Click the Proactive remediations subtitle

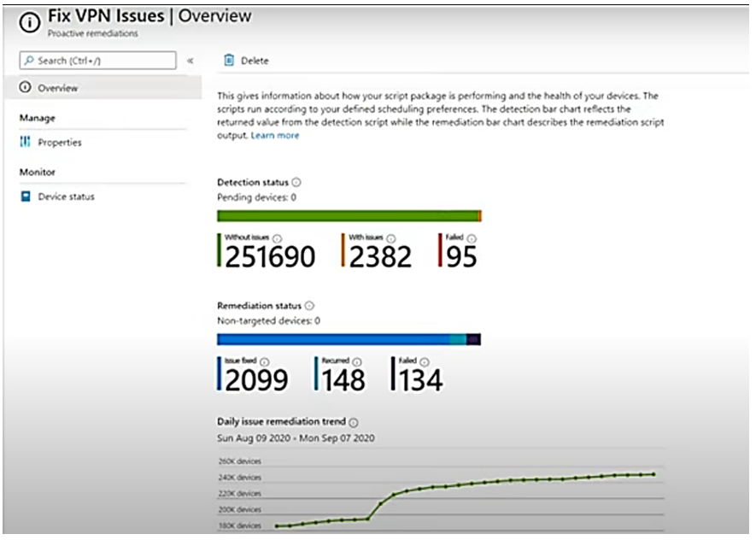tap(92, 33)
